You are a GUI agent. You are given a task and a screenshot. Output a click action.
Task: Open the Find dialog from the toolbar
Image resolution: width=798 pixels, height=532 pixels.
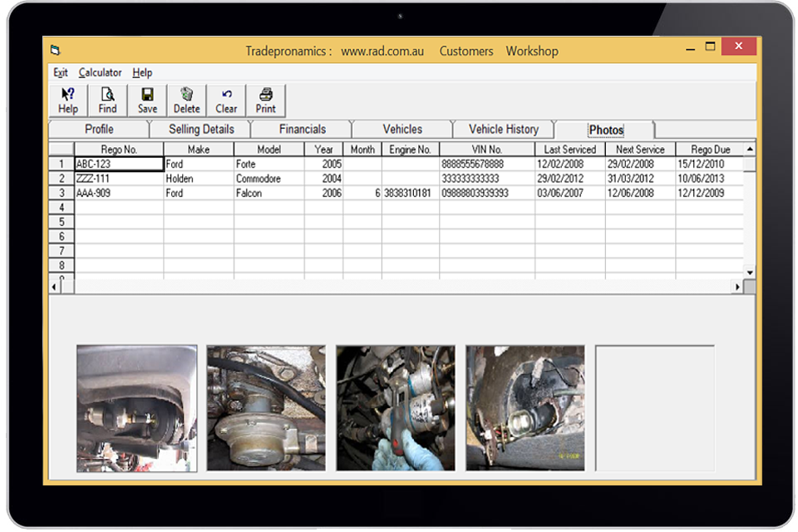point(106,100)
